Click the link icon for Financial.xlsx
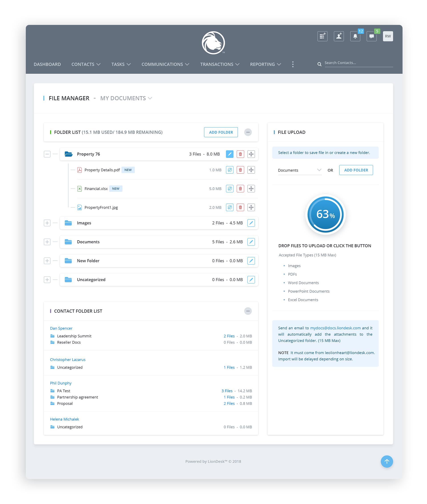The height and width of the screenshot is (504, 427). tap(230, 189)
